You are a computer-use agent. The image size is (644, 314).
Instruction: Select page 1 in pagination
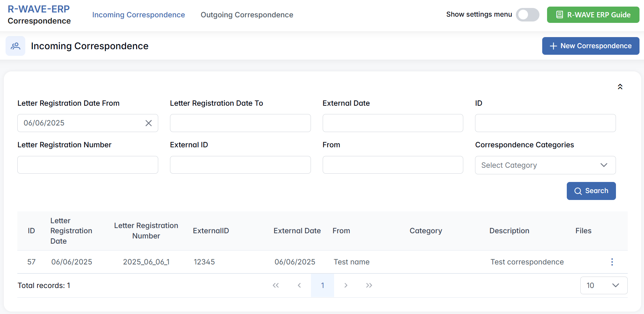coord(322,285)
